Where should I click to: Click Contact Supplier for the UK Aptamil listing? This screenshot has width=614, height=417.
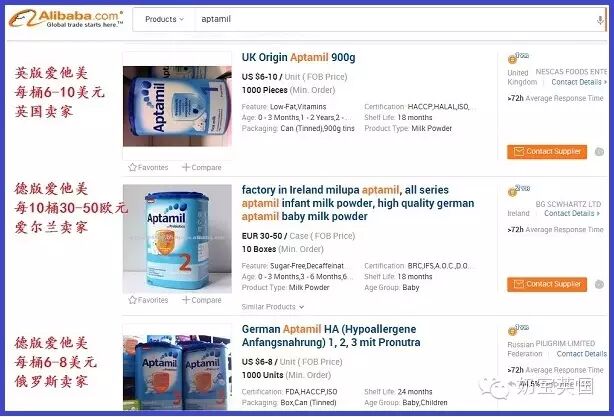pyautogui.click(x=547, y=152)
